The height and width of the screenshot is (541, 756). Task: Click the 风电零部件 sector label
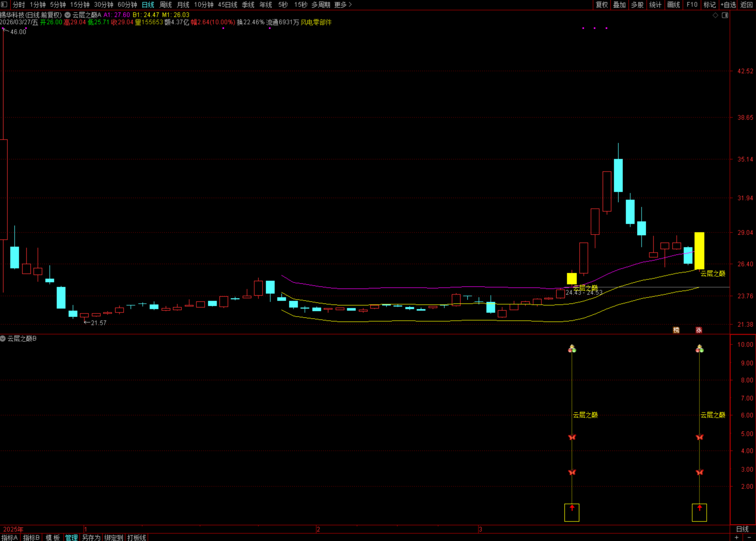pos(316,22)
